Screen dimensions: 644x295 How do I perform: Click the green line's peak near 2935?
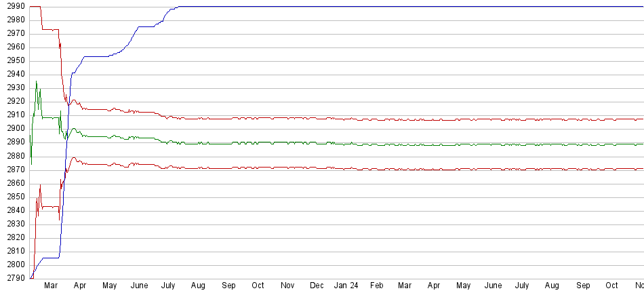coord(36,82)
